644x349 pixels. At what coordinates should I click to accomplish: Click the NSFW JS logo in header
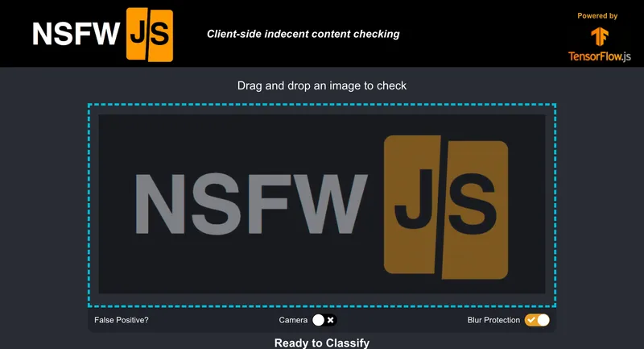point(103,35)
